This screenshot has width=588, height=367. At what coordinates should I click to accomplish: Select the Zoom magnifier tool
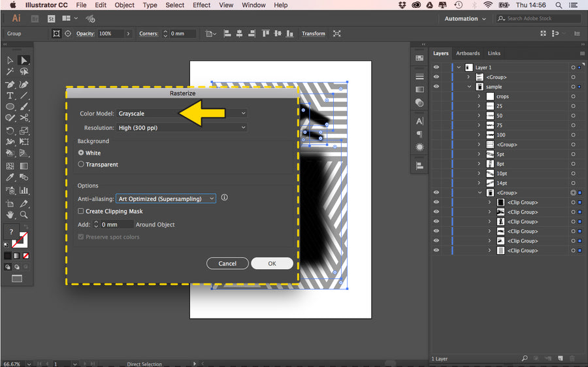24,214
